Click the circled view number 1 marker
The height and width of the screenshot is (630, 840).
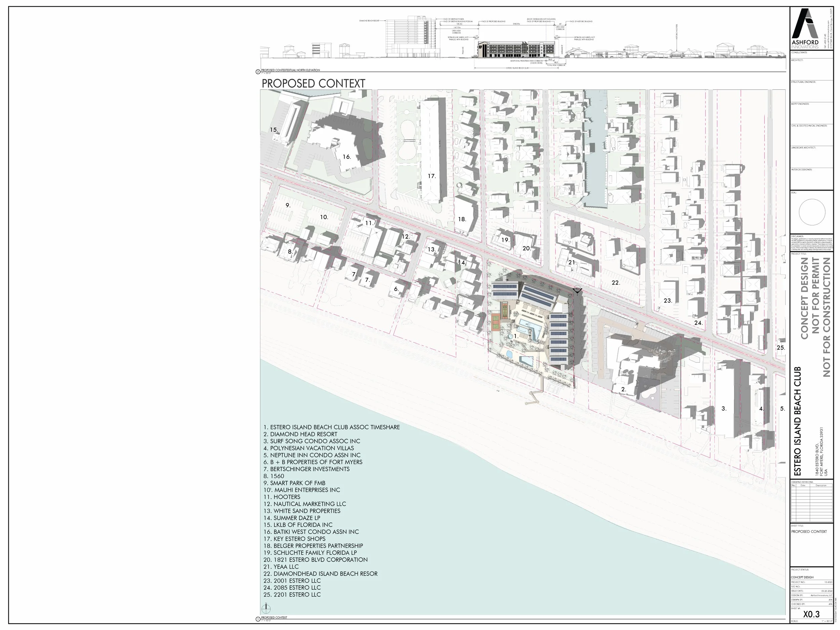click(x=258, y=619)
